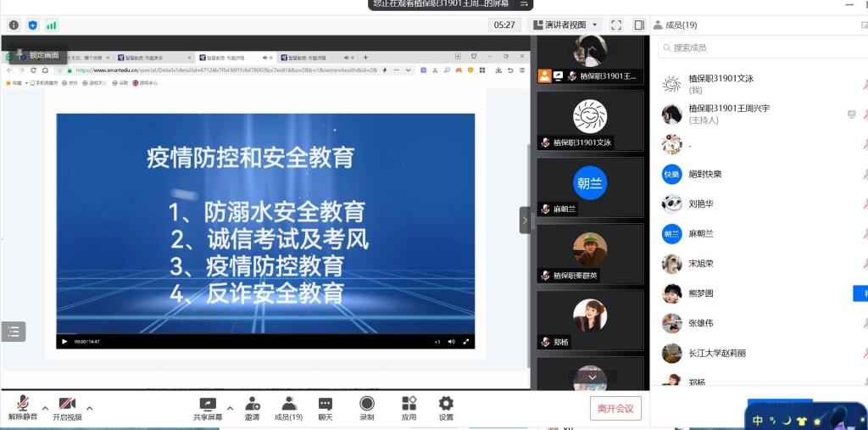Click the meeting info icon at top left

tap(14, 25)
